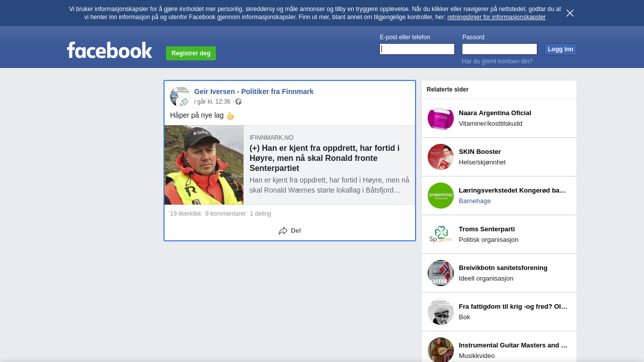Click the Musikkvideo category text
The width and height of the screenshot is (644, 362).
[477, 355]
